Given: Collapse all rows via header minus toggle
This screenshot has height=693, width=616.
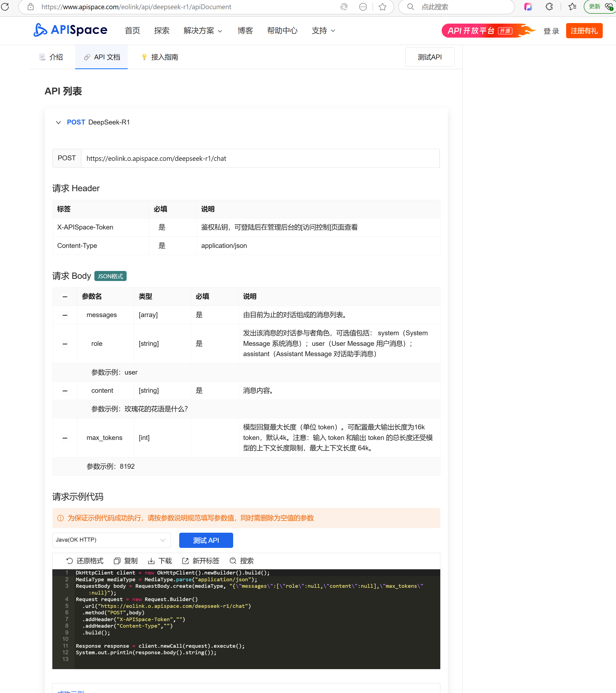Looking at the screenshot, I should pyautogui.click(x=65, y=297).
